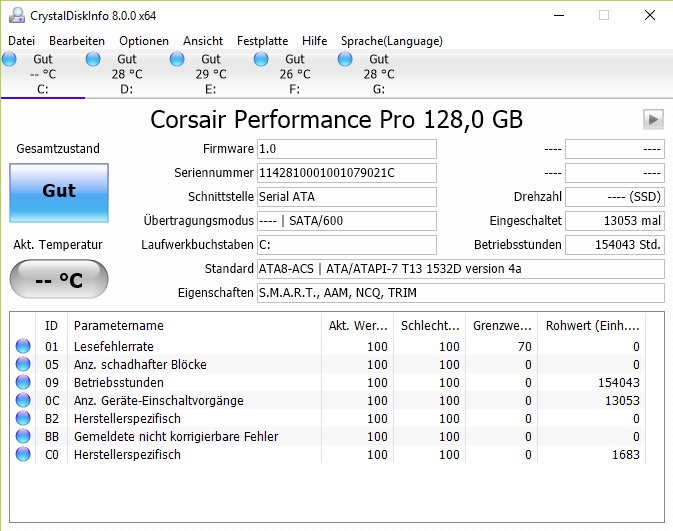Click status orb of Gemeldete nicht korrigierbare Fehler

[x=23, y=436]
